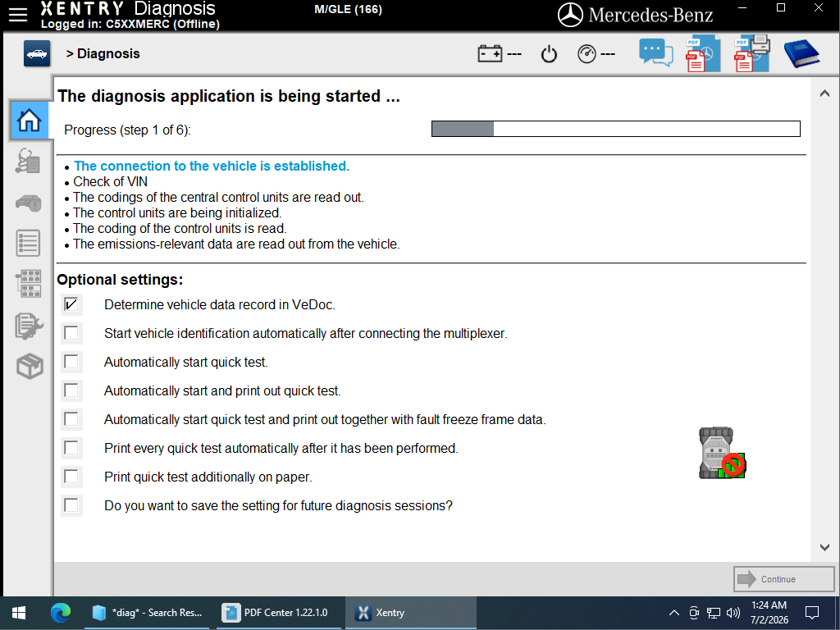
Task: Click the scroll up arrow
Action: pyautogui.click(x=824, y=94)
